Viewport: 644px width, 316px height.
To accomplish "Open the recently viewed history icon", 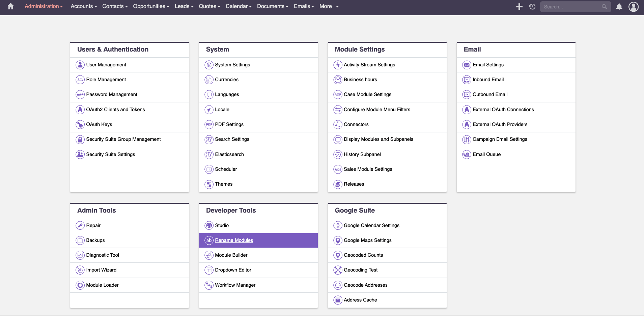I will coord(532,6).
